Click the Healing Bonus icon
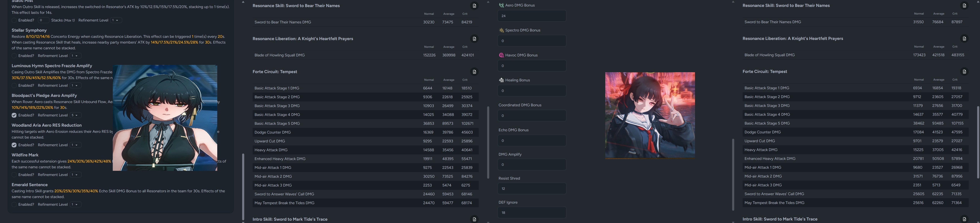The height and width of the screenshot is (223, 980). [x=501, y=80]
